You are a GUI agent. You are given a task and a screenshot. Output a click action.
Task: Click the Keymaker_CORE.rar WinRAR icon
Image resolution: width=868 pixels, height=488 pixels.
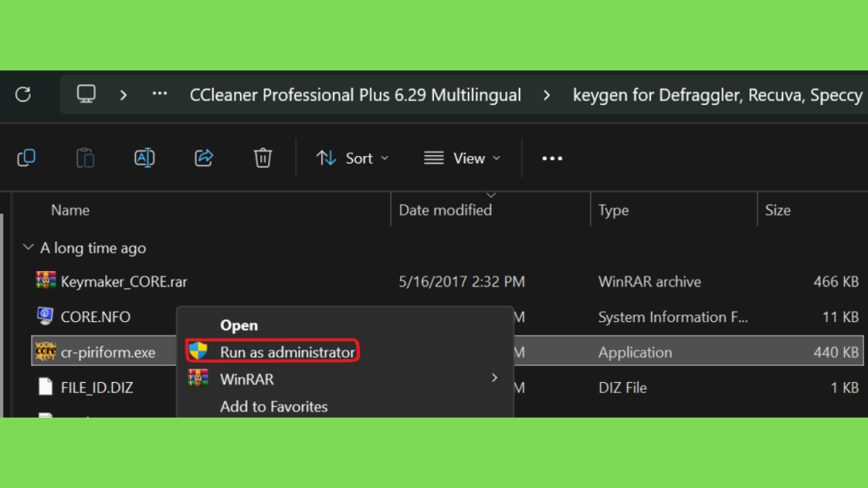(46, 280)
